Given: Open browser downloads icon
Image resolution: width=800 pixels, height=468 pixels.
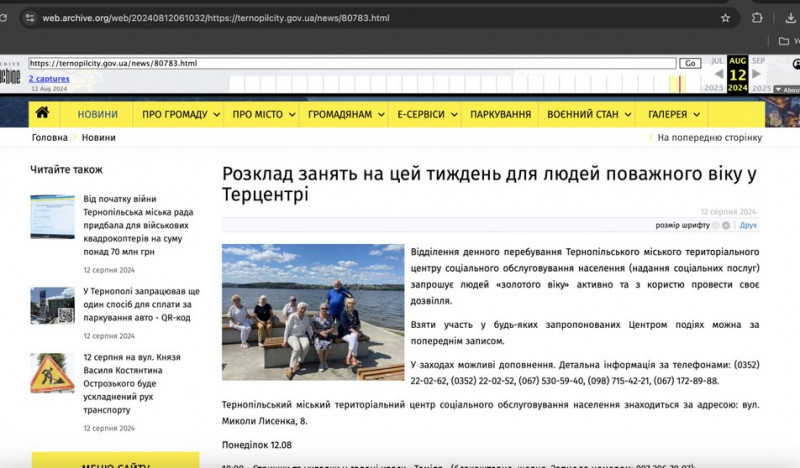Looking at the screenshot, I should 790,18.
